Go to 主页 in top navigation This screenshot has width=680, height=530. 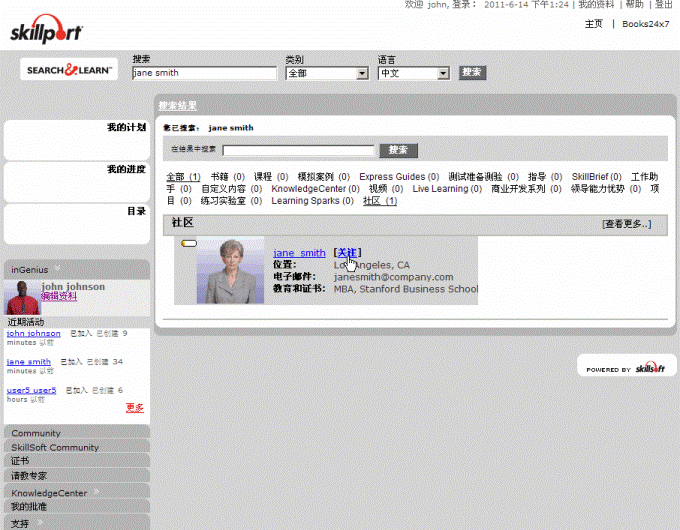click(594, 24)
